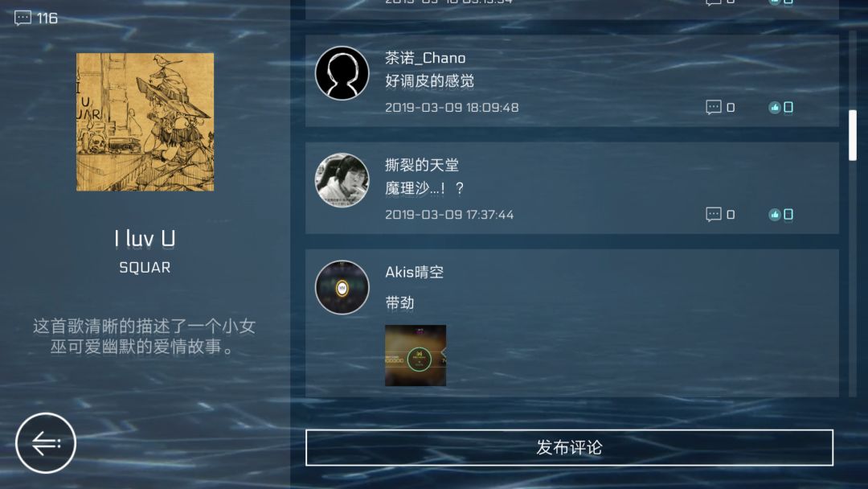Image resolution: width=868 pixels, height=489 pixels.
Task: Open the reply icon on 撕裂的天堂's comment
Action: click(x=714, y=214)
